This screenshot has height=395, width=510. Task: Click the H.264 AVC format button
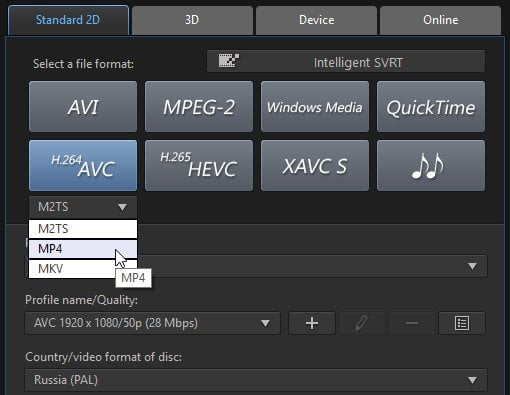click(x=83, y=165)
